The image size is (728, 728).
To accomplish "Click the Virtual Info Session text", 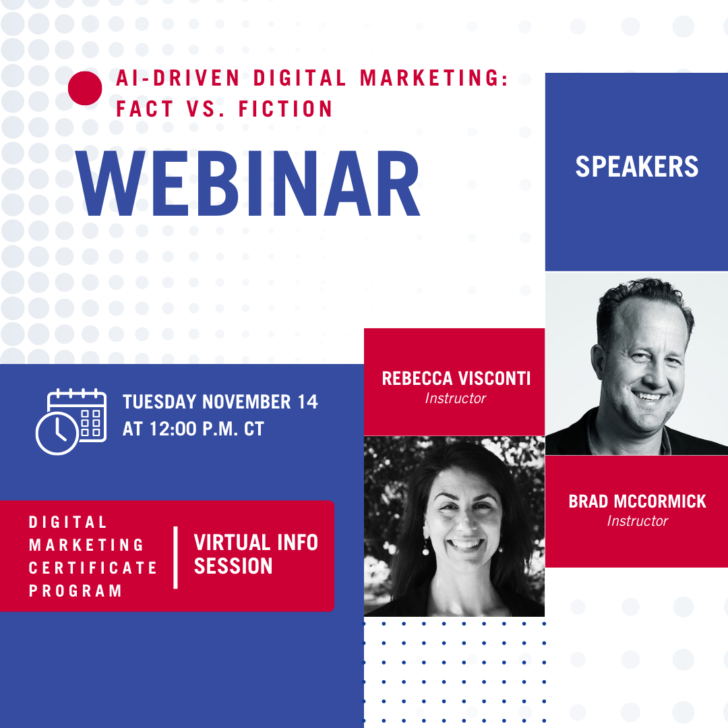I will pos(255,554).
